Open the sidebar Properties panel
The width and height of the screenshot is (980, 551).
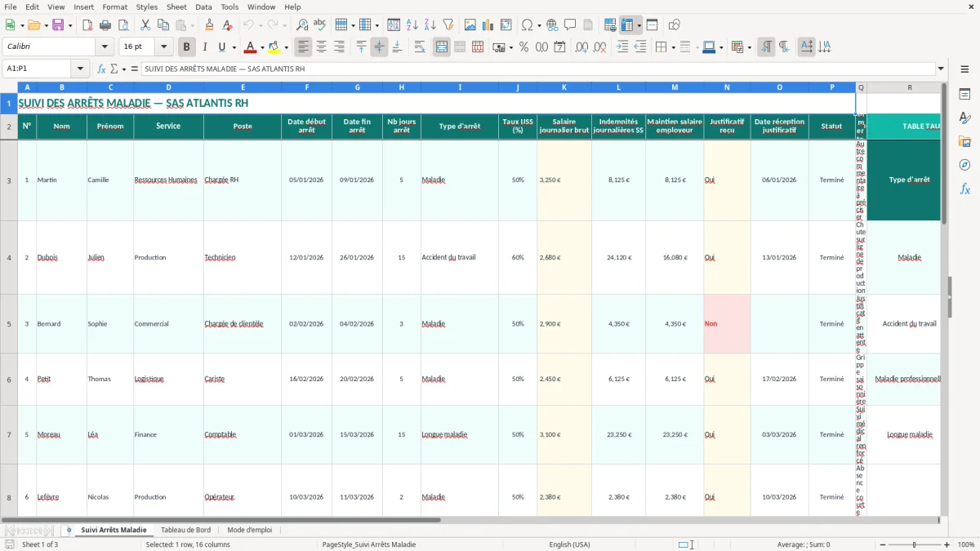[x=964, y=94]
